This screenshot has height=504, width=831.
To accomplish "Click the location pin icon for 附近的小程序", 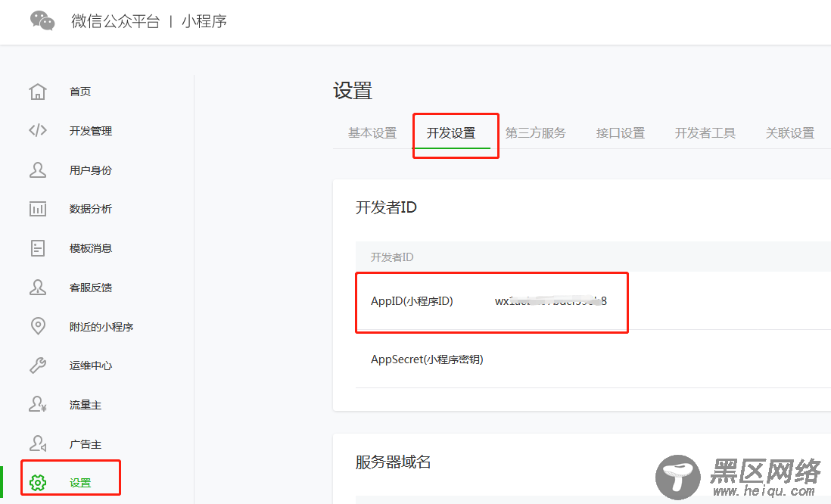I will [38, 326].
